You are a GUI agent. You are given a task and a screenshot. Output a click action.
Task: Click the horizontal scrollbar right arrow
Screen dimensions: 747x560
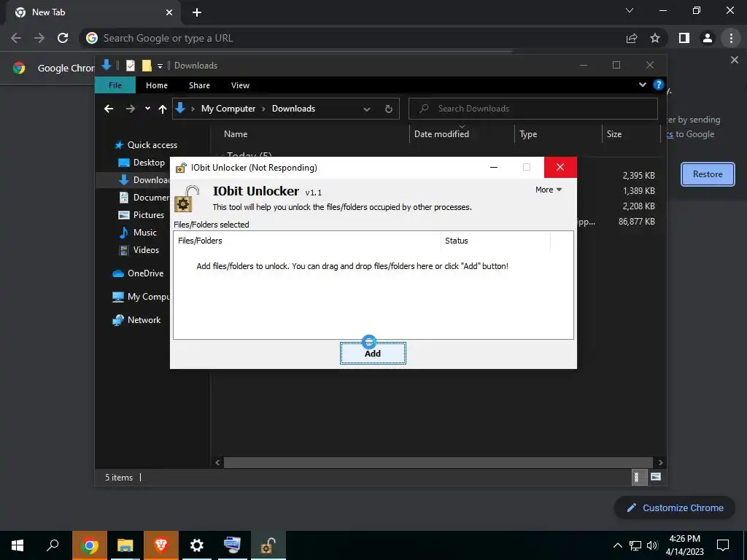[x=660, y=462]
